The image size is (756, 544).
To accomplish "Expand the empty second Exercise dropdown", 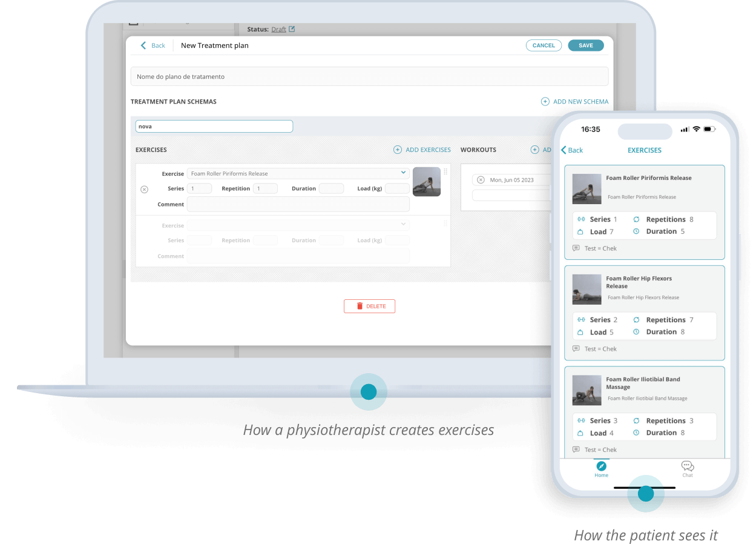I will point(298,225).
